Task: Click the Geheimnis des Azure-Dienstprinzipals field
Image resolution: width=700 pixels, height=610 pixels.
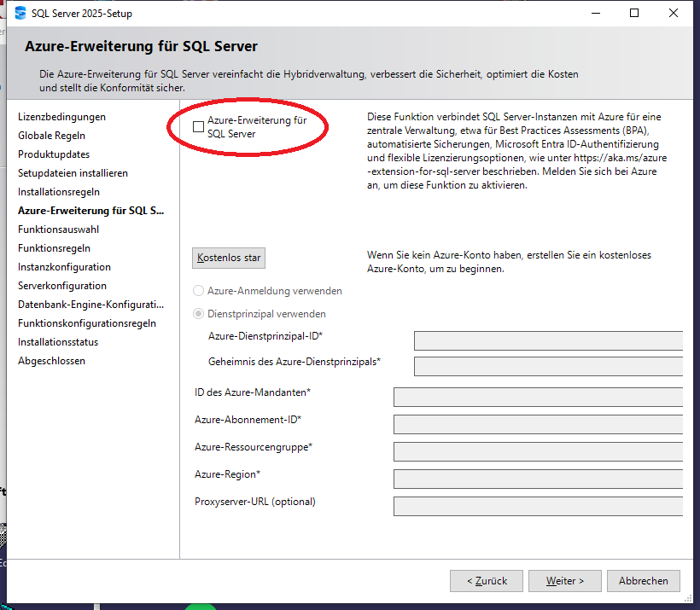Action: click(548, 367)
